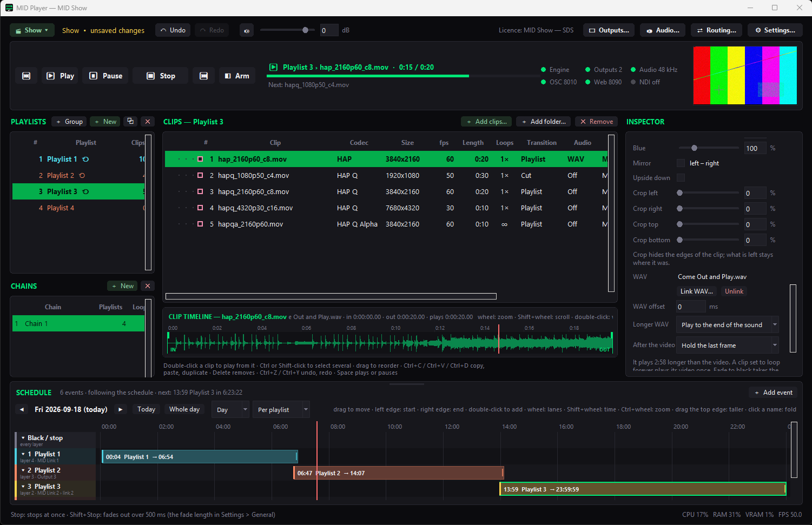This screenshot has width=812, height=525.
Task: Collapse the Black / stop schedule lane
Action: tap(23, 438)
